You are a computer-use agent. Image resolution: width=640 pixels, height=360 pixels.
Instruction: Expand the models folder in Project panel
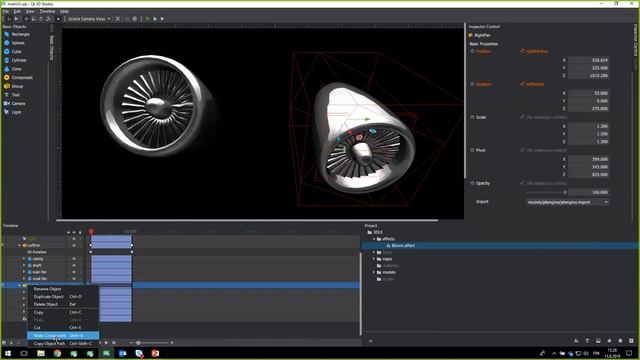pyautogui.click(x=374, y=272)
